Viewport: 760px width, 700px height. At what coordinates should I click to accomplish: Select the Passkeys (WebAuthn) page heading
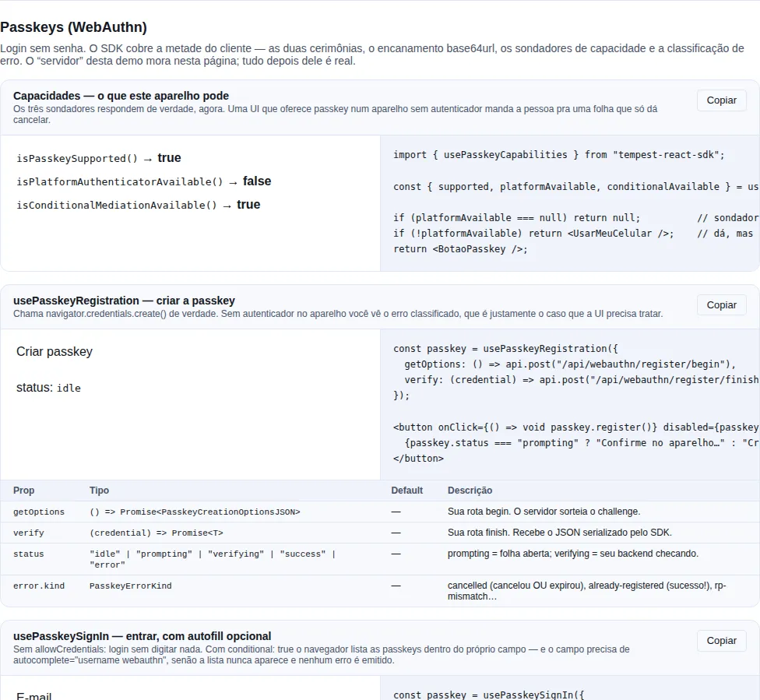pyautogui.click(x=73, y=27)
